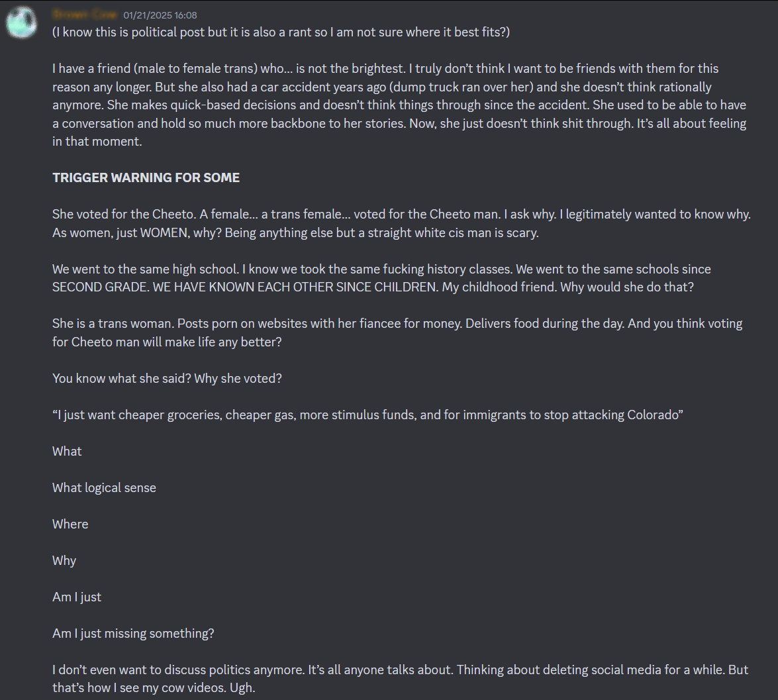Click the short line "Am I just"
Image resolution: width=778 pixels, height=700 pixels.
pyautogui.click(x=76, y=597)
